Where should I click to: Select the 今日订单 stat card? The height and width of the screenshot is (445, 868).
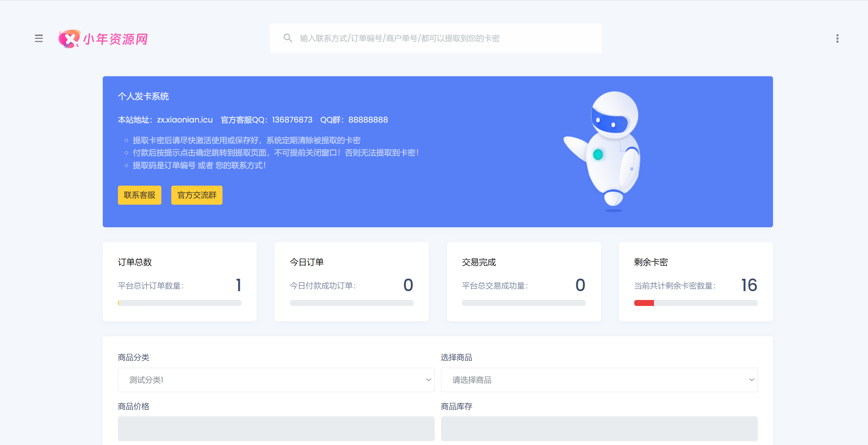[351, 281]
